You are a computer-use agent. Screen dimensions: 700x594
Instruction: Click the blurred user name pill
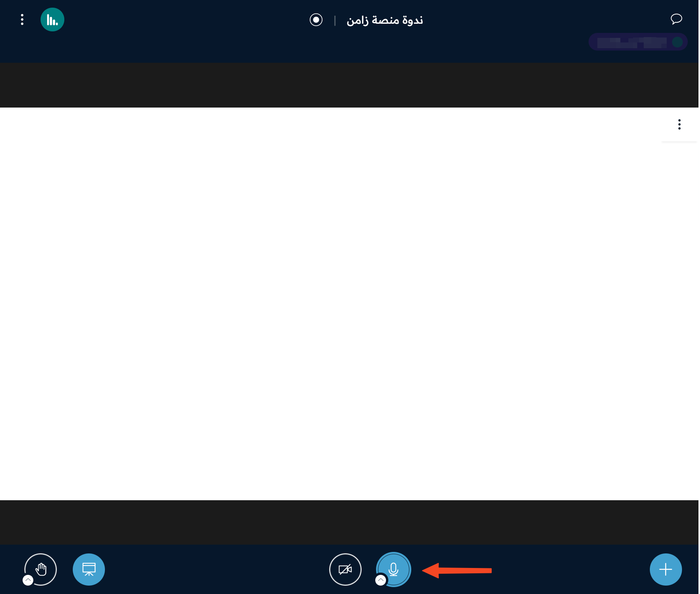(x=638, y=42)
